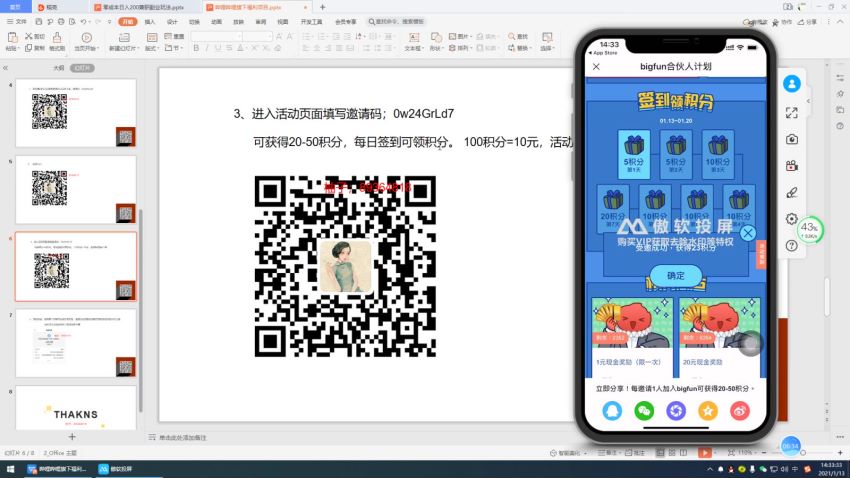Add a new document tab with plus
Screen dimensions: 850x478
pos(323,7)
